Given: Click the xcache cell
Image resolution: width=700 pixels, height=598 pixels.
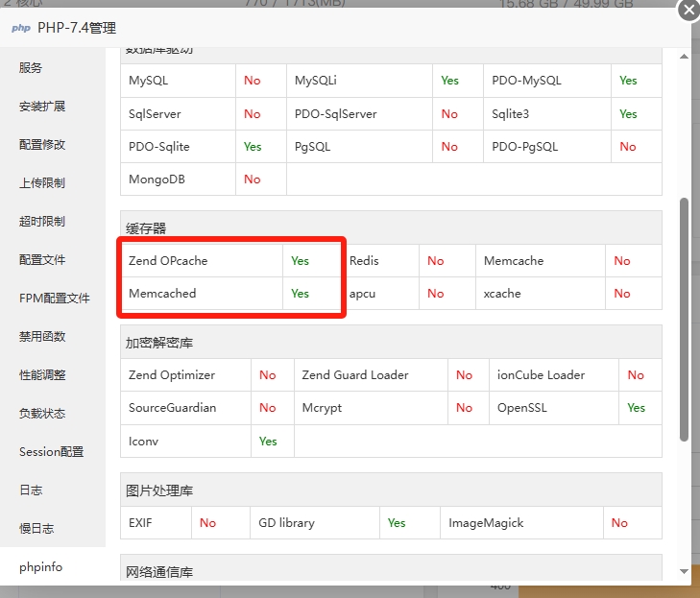Looking at the screenshot, I should point(541,293).
